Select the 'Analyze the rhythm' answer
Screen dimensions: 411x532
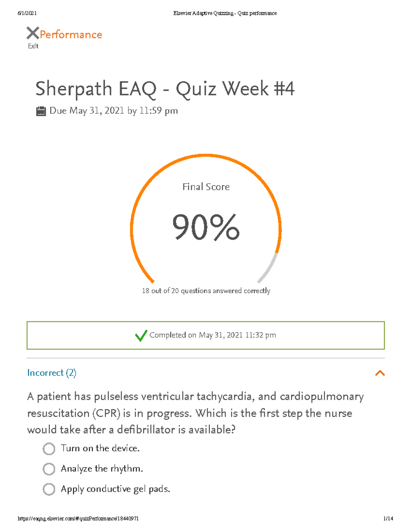pos(50,469)
